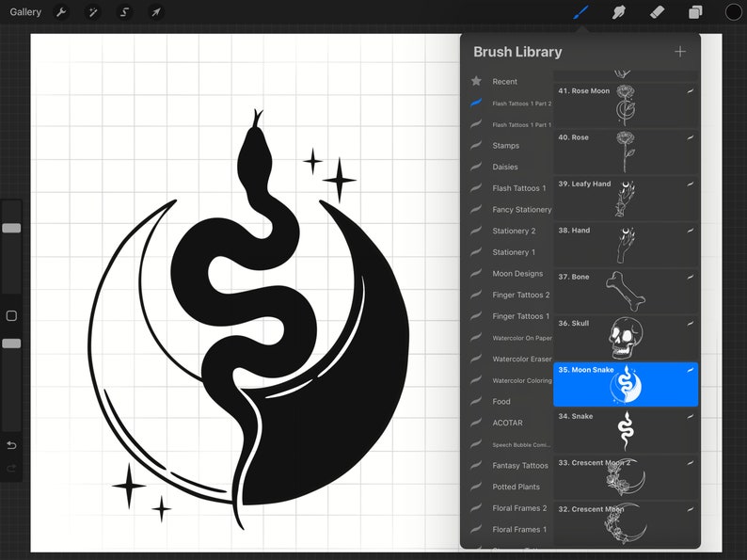The width and height of the screenshot is (747, 560).
Task: Click the brush-stroke icon beside Moon Designs
Action: (x=476, y=273)
